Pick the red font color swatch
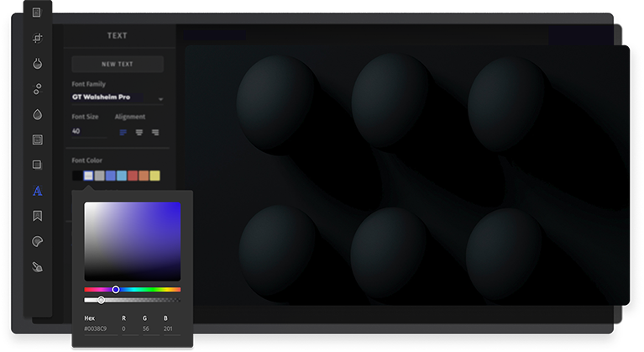The width and height of the screenshot is (644, 352). 133,176
